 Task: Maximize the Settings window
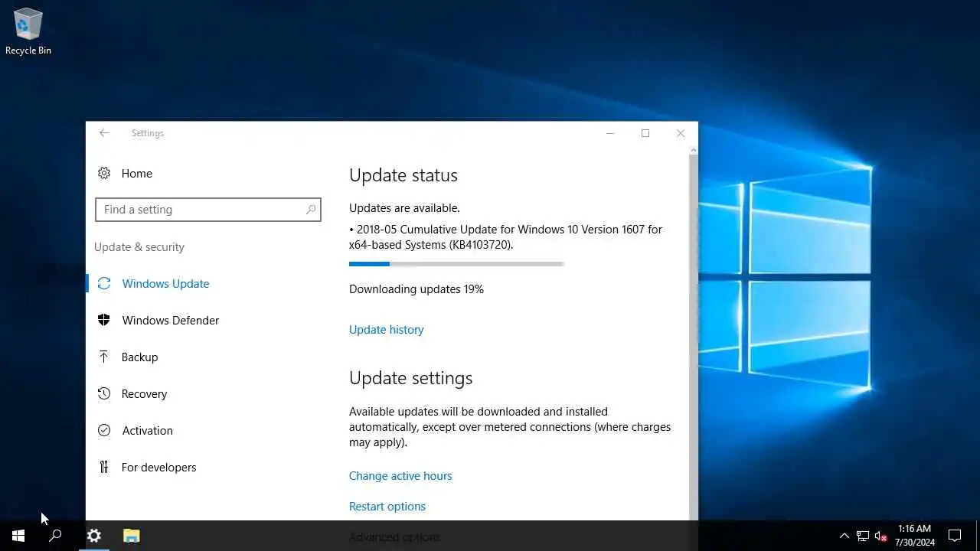coord(645,133)
